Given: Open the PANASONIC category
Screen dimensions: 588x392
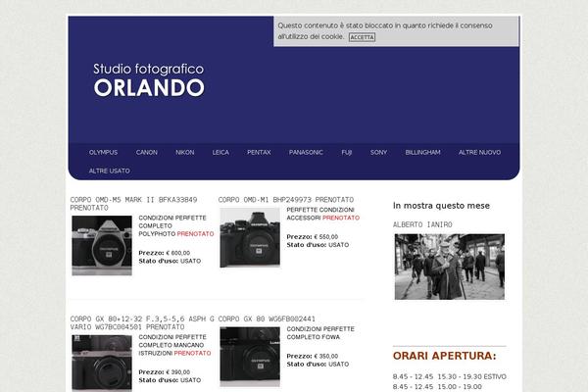Looking at the screenshot, I should (x=306, y=152).
